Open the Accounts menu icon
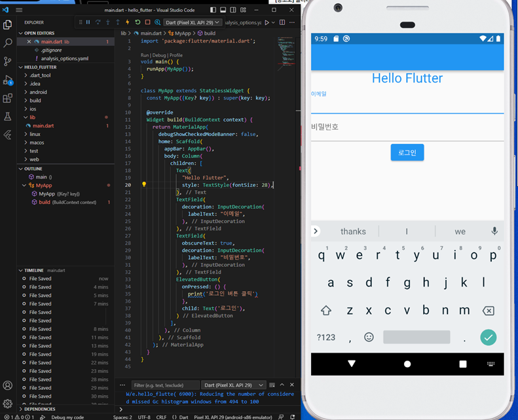518x420 pixels. point(7,385)
